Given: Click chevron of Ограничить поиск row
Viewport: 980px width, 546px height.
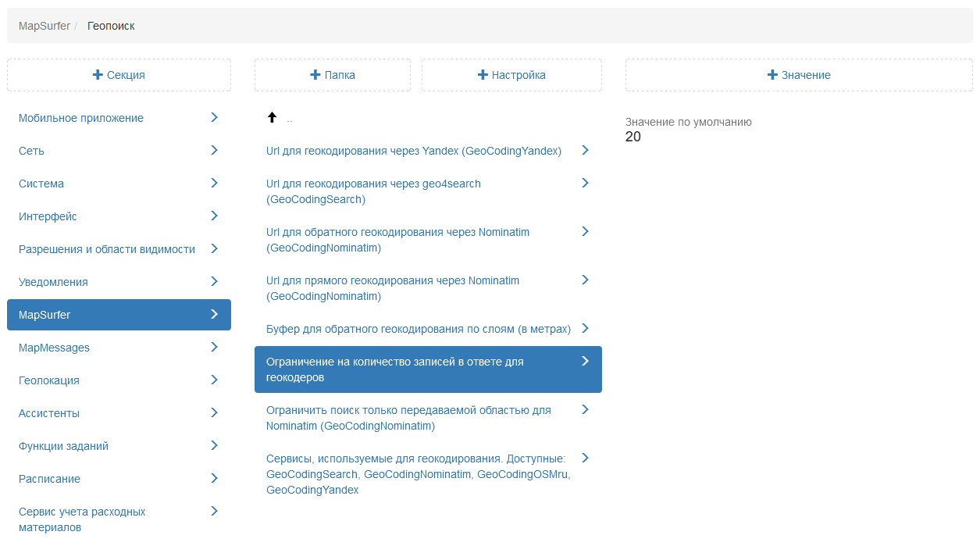Looking at the screenshot, I should [x=585, y=409].
